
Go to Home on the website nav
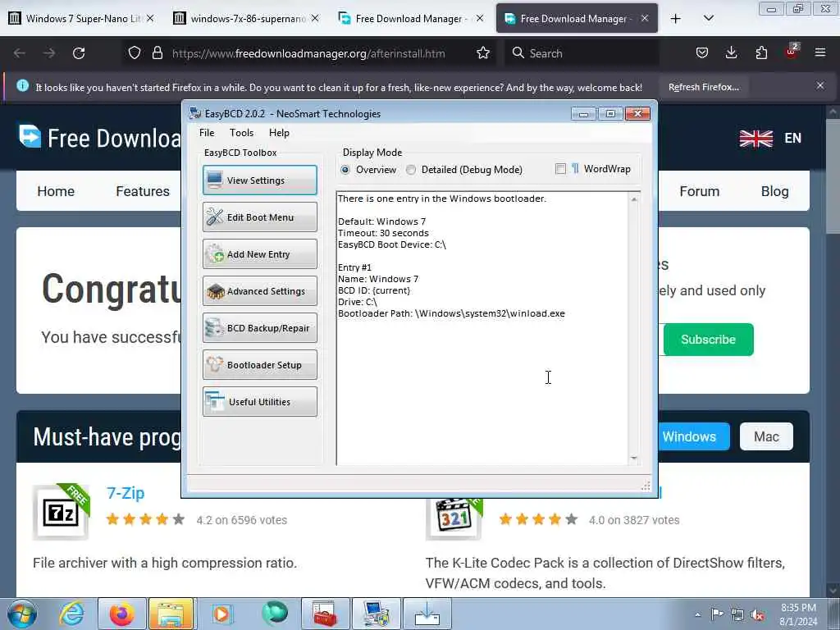pyautogui.click(x=56, y=191)
